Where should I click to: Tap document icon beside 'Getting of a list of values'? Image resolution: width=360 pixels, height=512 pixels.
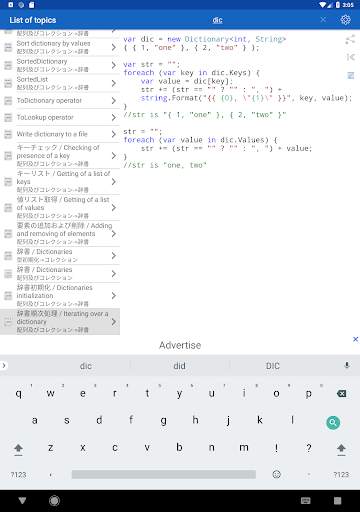tap(8, 208)
